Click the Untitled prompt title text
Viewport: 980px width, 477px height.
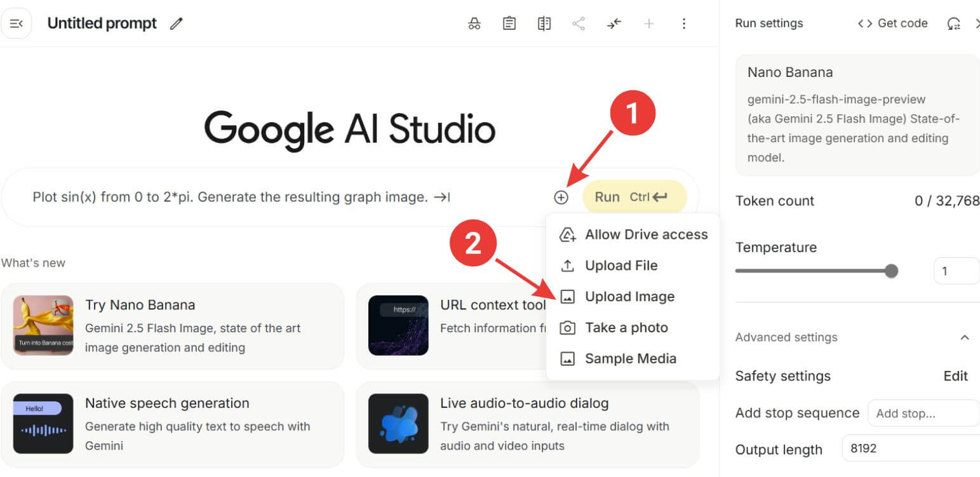(x=102, y=24)
